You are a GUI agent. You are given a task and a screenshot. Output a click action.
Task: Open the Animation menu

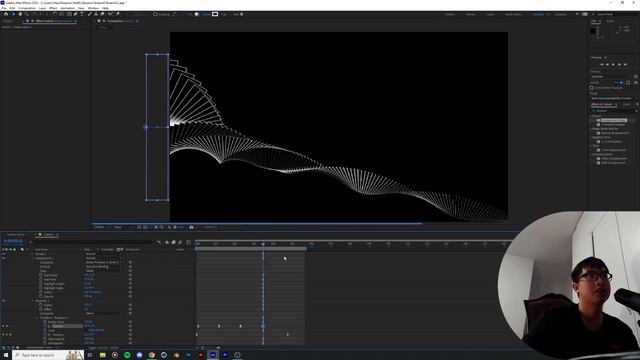coord(68,8)
